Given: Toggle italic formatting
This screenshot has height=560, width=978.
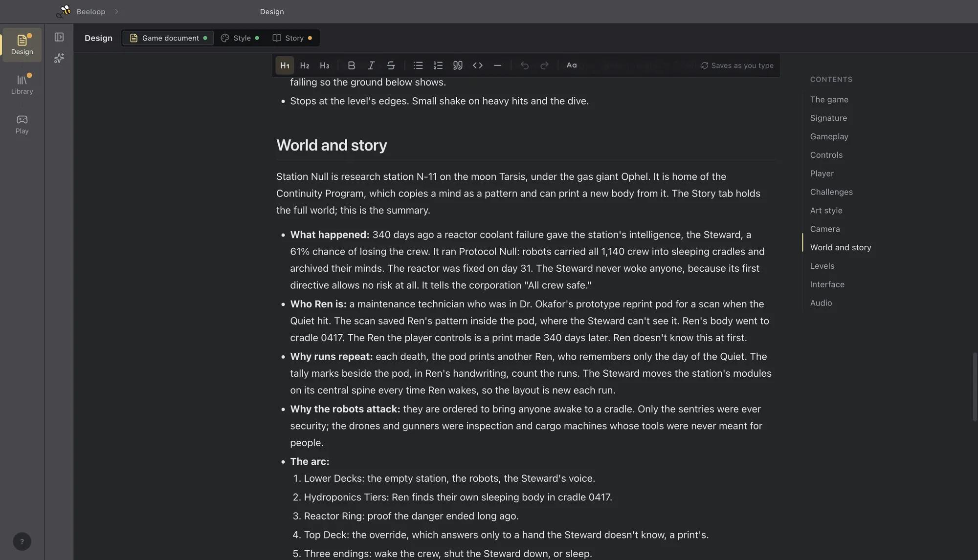Looking at the screenshot, I should (371, 65).
